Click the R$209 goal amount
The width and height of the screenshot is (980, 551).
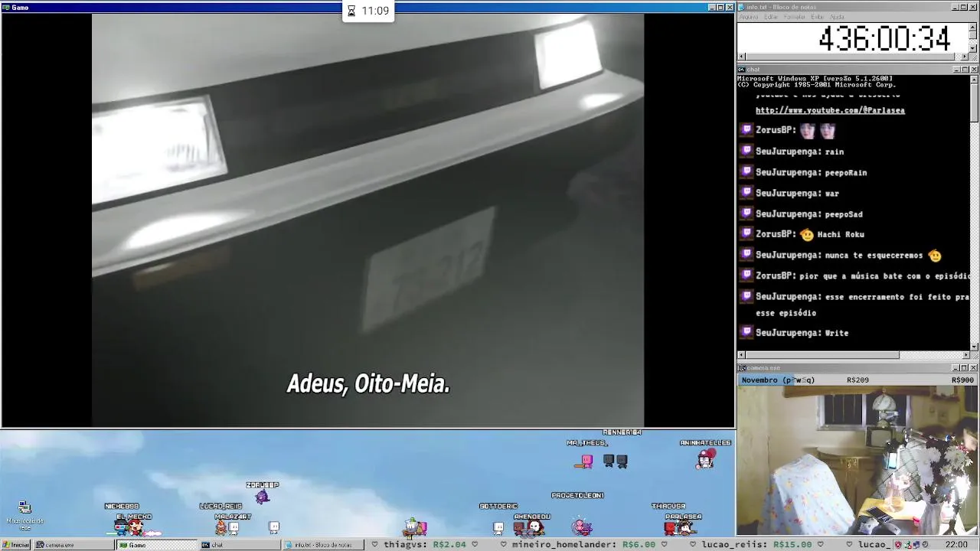coord(857,380)
